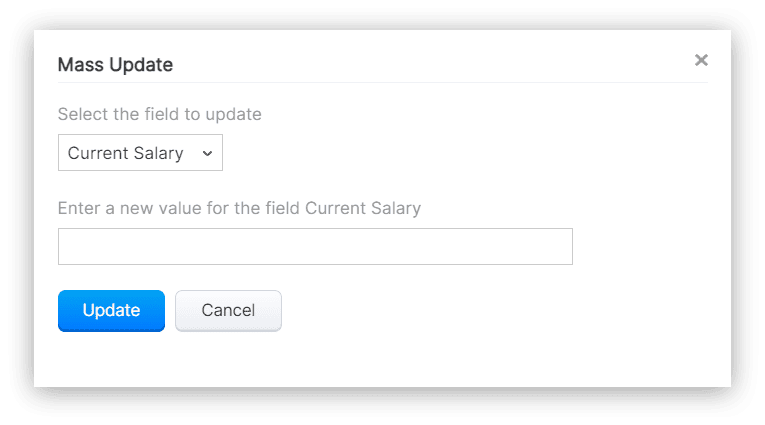Click the 'Enter a new value' label text
The image size is (765, 425).
pos(239,208)
